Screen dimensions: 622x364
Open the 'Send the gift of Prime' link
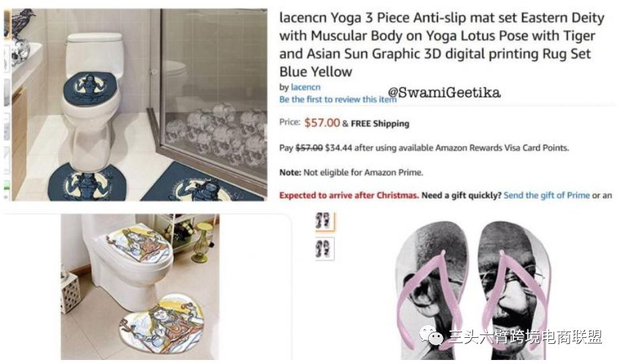[x=547, y=195]
